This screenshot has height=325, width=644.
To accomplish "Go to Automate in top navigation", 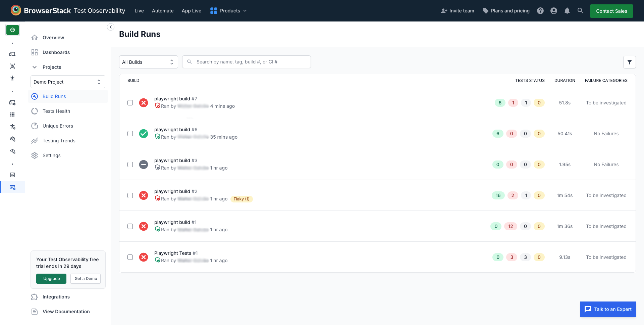I will [x=163, y=11].
